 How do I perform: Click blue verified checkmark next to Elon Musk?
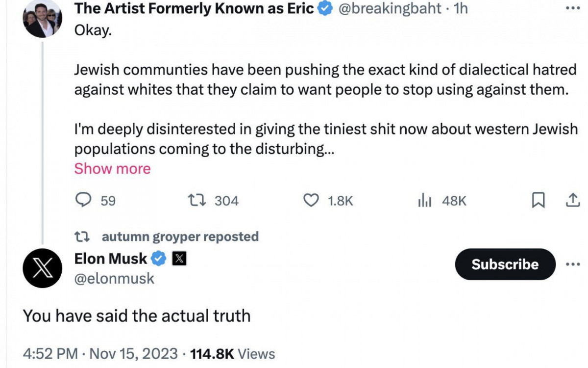pos(158,259)
